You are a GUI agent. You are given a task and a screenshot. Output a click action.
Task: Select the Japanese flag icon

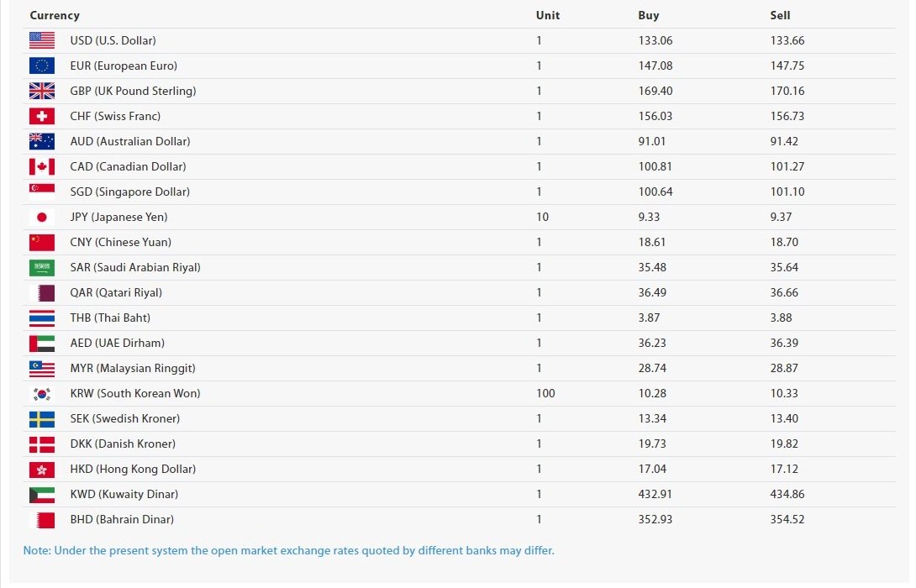click(42, 217)
